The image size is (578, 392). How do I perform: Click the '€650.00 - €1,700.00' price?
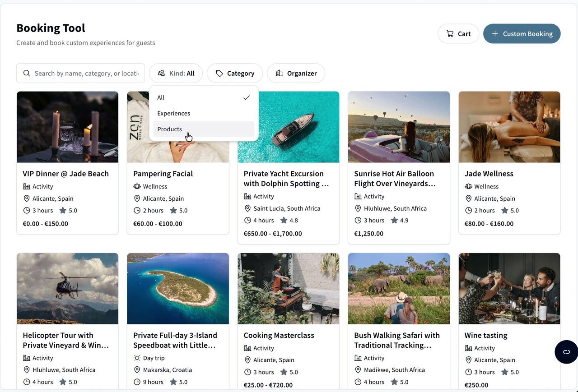(x=273, y=234)
